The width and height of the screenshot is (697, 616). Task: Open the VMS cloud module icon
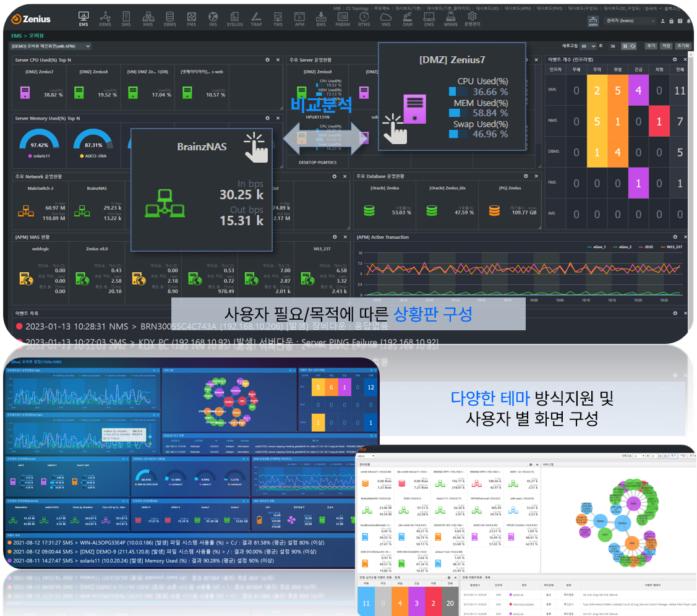(x=386, y=19)
